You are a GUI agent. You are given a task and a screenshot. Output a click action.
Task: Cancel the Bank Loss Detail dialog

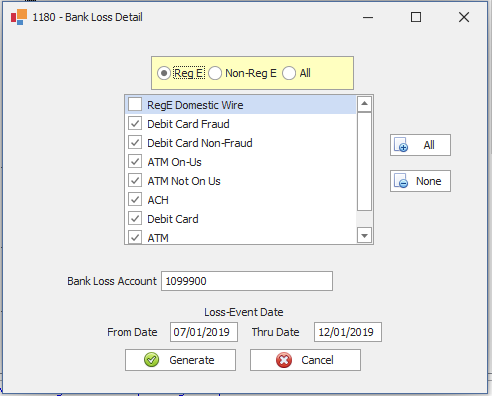point(305,360)
